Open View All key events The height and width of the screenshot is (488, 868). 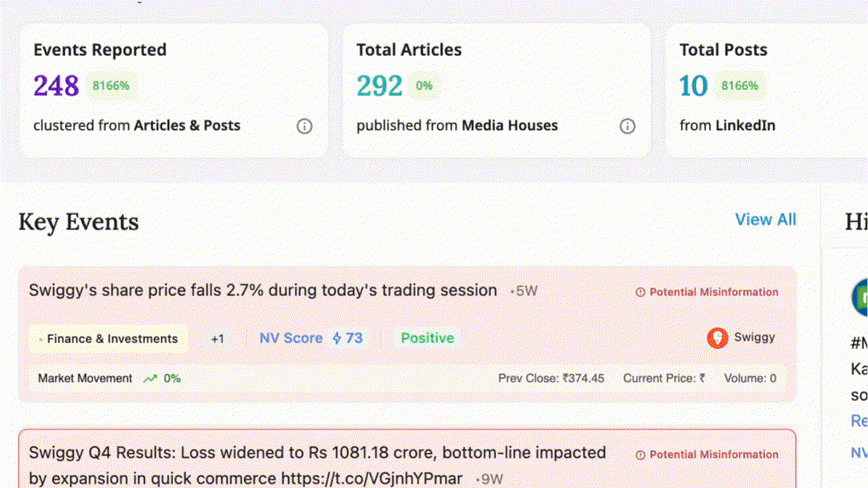[766, 219]
